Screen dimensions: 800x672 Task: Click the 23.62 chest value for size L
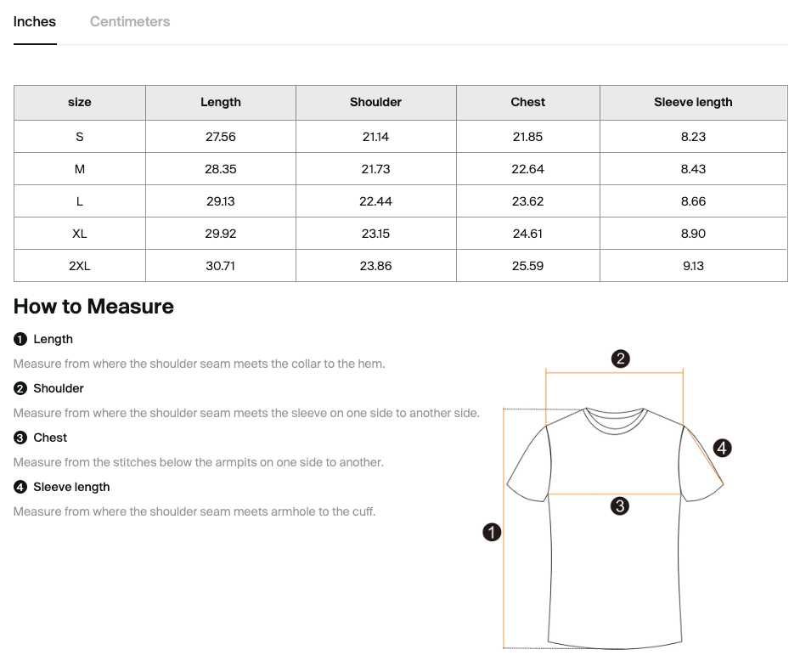pyautogui.click(x=527, y=201)
